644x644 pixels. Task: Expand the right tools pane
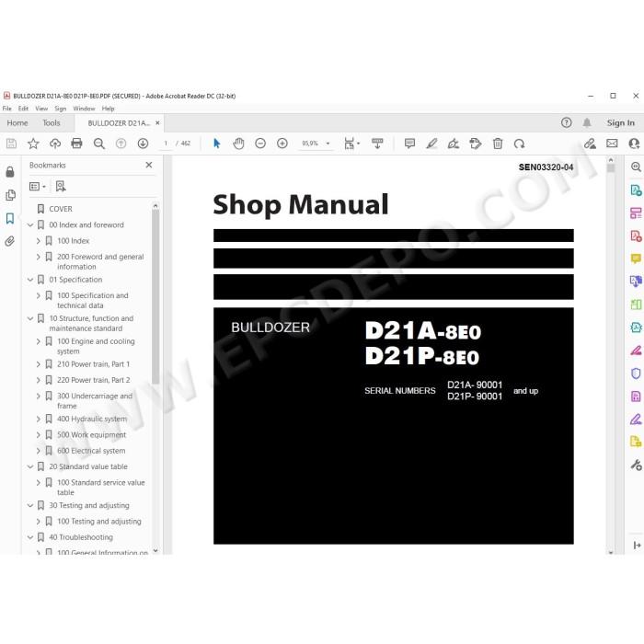[x=637, y=545]
